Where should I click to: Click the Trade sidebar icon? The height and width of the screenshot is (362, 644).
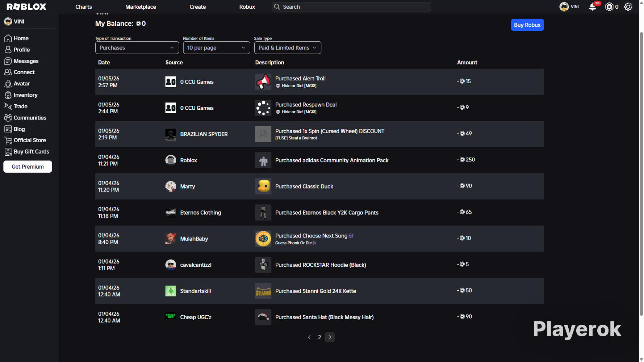pyautogui.click(x=8, y=106)
